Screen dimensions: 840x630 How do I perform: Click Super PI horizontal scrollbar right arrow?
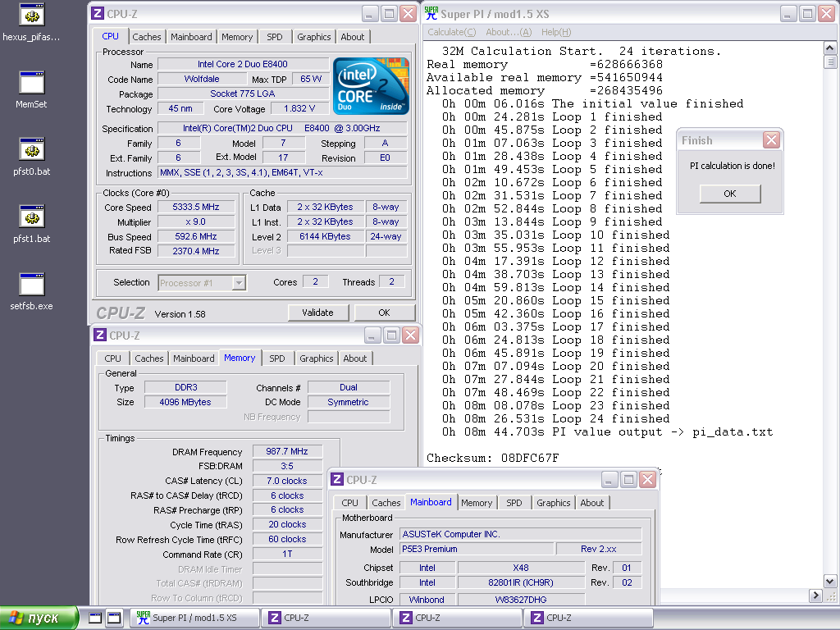pos(816,596)
